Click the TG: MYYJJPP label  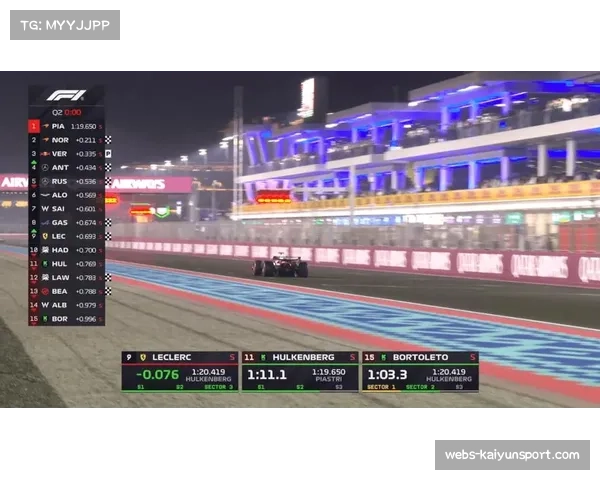[x=64, y=24]
